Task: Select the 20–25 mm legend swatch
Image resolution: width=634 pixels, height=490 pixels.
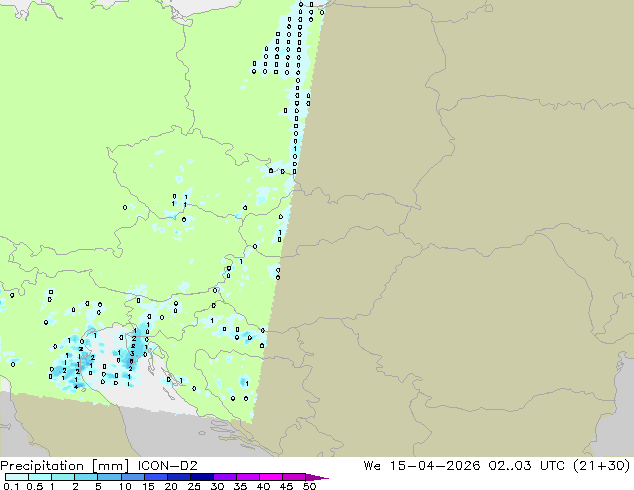Action: click(178, 477)
